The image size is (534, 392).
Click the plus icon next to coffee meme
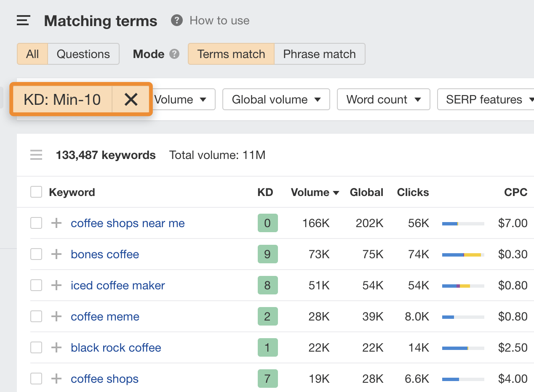click(x=56, y=317)
